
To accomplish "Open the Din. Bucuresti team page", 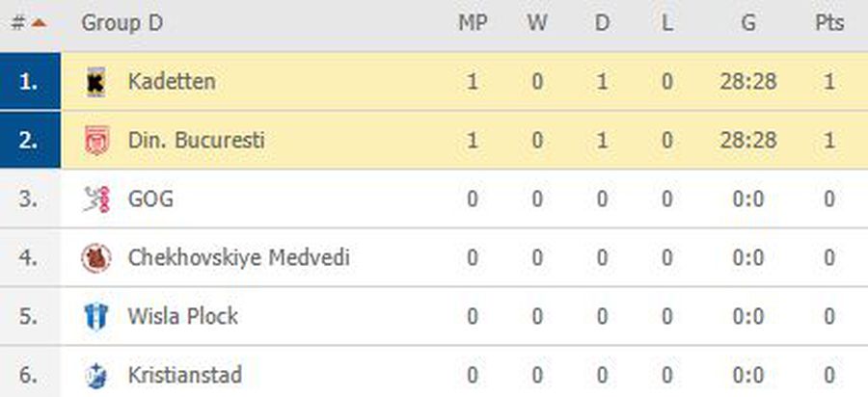I will 196,141.
